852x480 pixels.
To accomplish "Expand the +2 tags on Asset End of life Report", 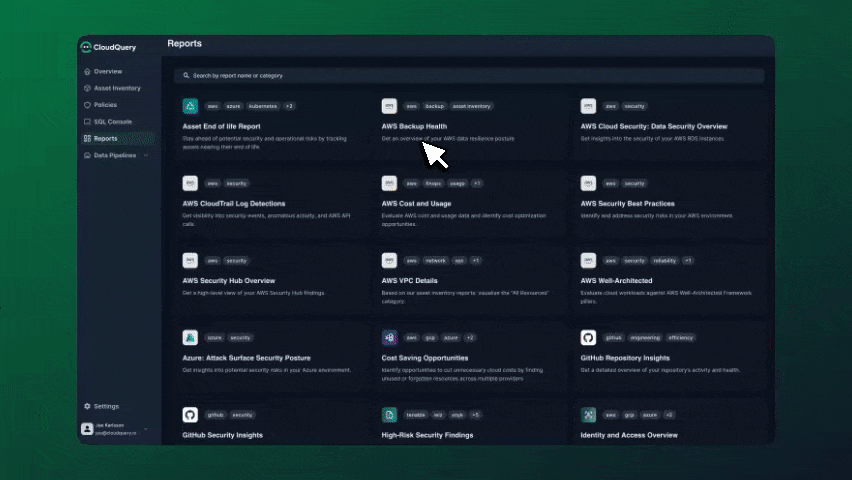I will tap(289, 106).
